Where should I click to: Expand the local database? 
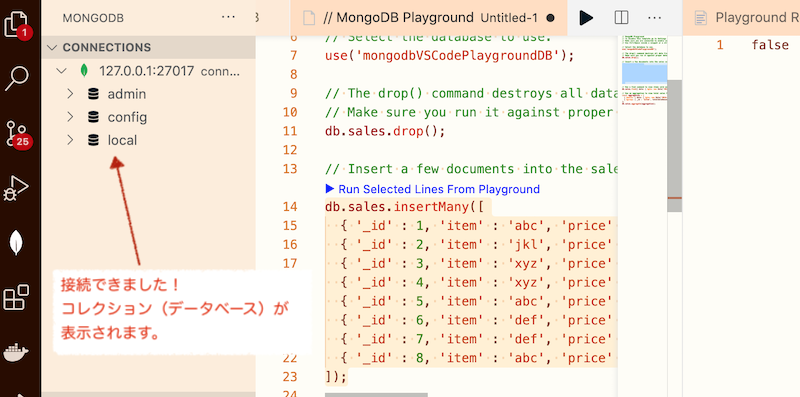(x=70, y=140)
